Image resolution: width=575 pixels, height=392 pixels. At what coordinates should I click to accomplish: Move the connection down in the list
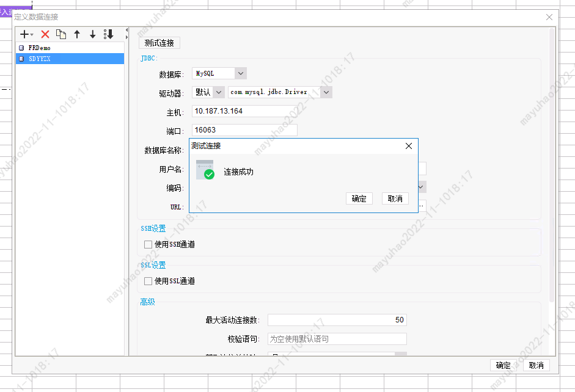point(93,34)
